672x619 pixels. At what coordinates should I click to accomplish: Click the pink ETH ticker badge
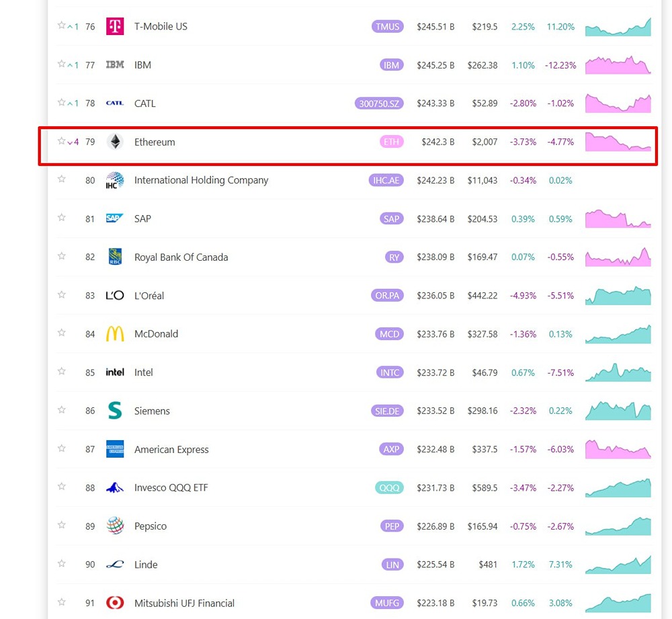(x=391, y=142)
